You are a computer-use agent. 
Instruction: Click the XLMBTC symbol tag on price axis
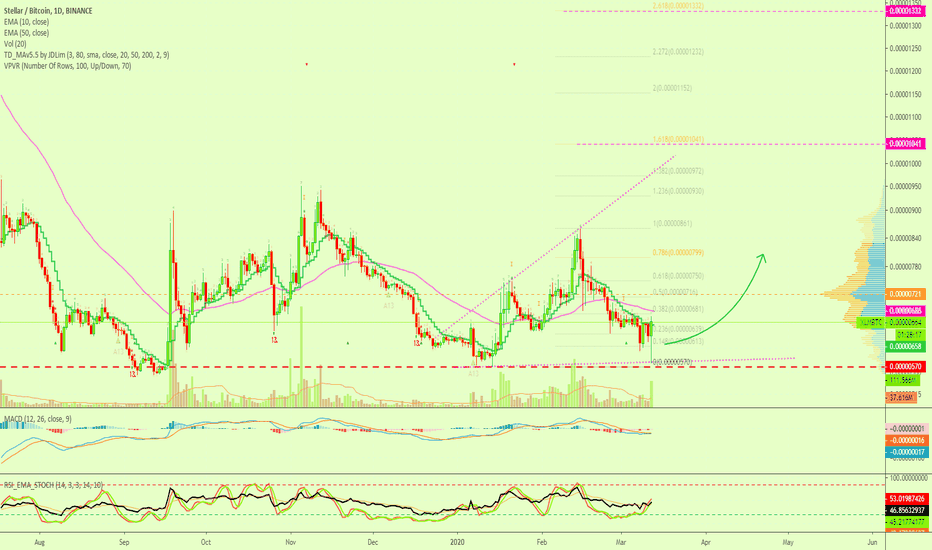(871, 322)
